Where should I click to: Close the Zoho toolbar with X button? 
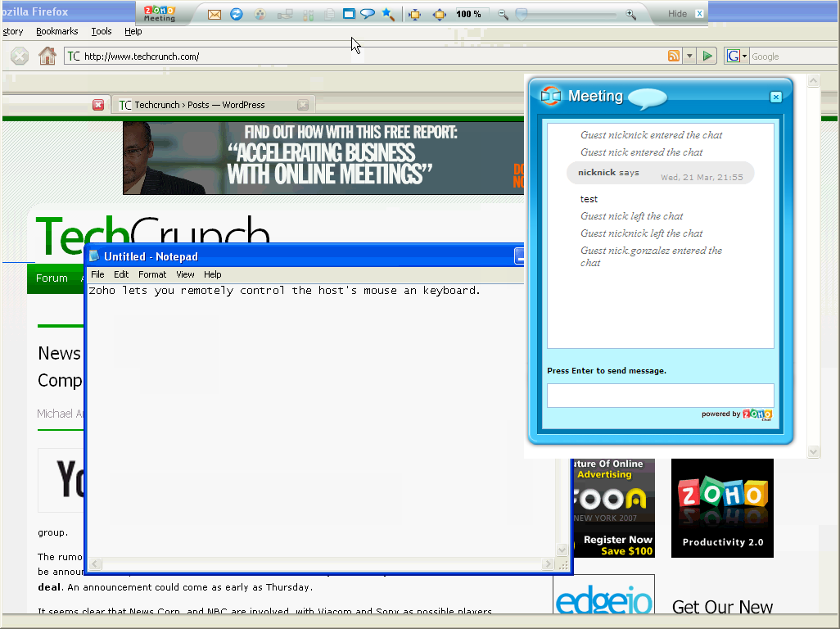click(699, 14)
